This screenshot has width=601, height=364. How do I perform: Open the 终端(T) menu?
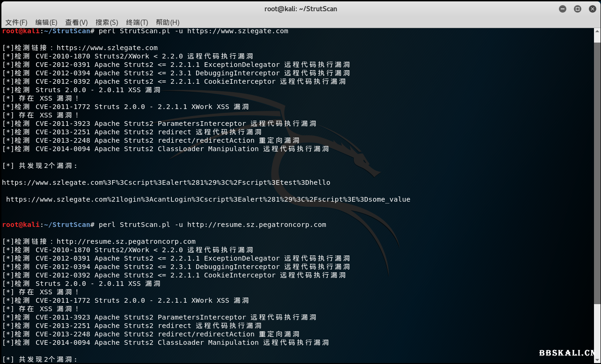(137, 22)
